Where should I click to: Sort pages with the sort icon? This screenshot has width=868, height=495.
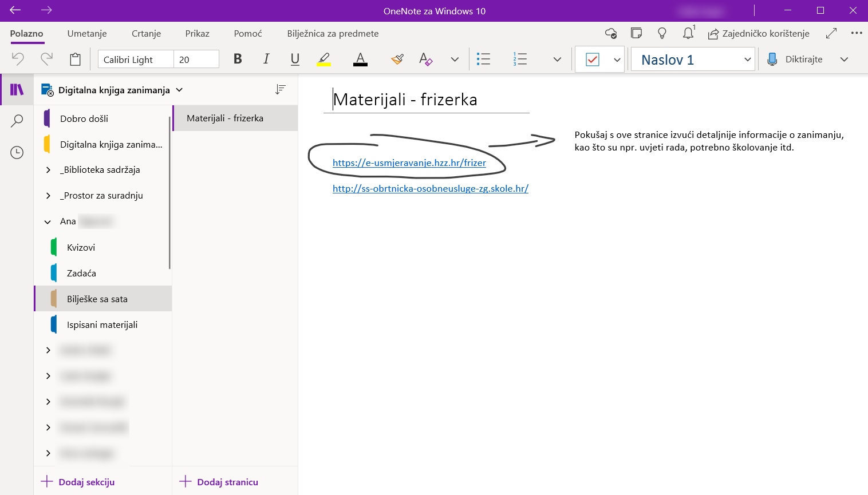coord(280,89)
